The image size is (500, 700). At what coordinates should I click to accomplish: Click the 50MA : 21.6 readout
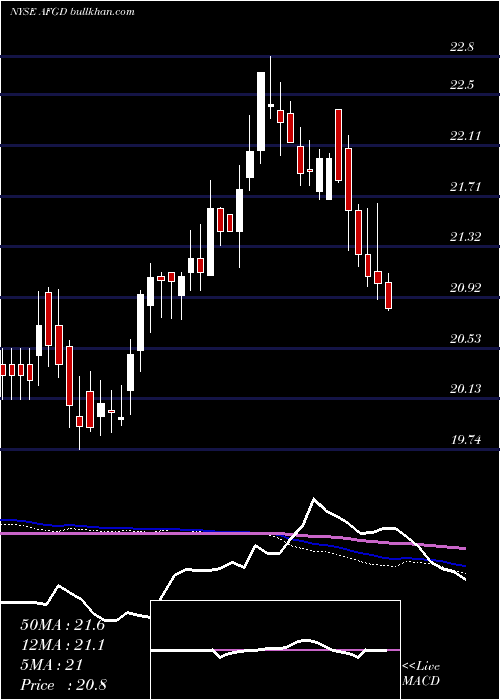point(62,625)
